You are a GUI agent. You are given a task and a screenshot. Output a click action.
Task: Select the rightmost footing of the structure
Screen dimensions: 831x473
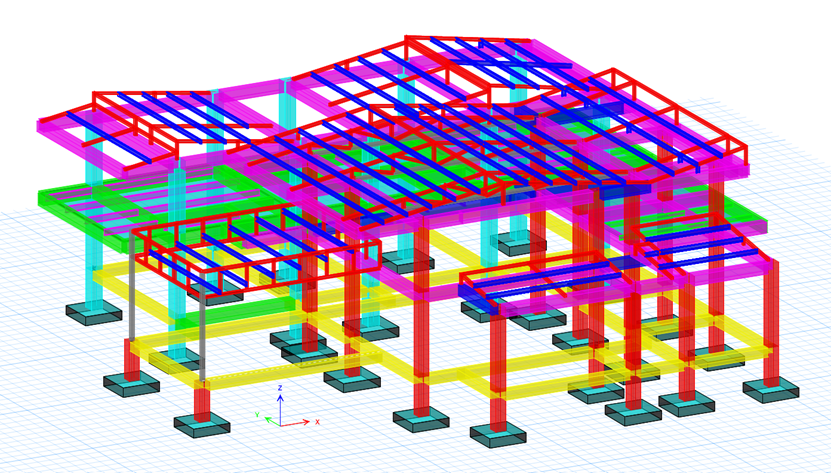[x=770, y=389]
